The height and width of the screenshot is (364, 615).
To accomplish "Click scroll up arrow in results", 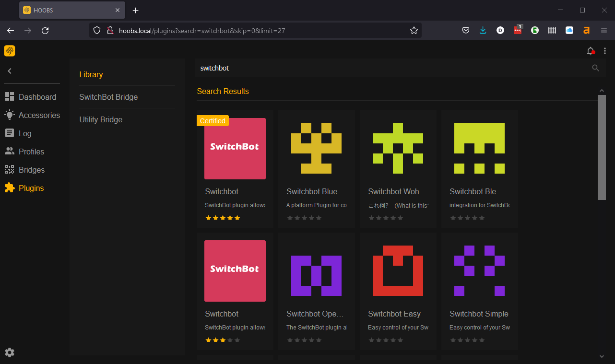I will (x=602, y=91).
